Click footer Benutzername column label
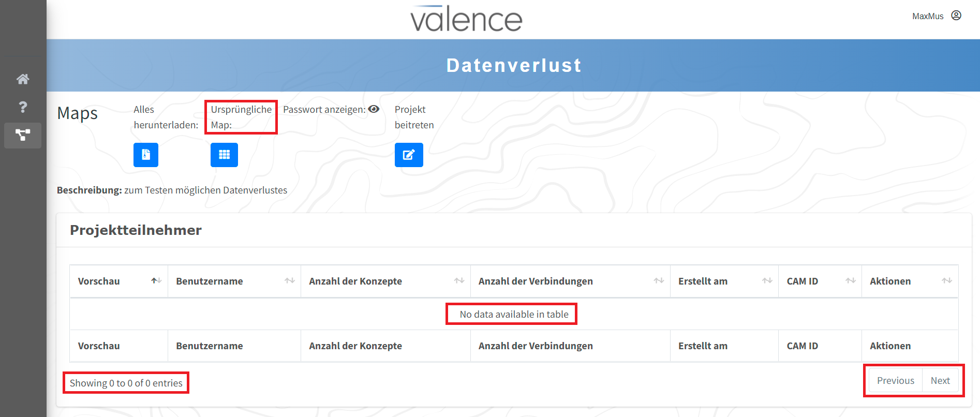Viewport: 980px width, 417px height. [x=210, y=346]
